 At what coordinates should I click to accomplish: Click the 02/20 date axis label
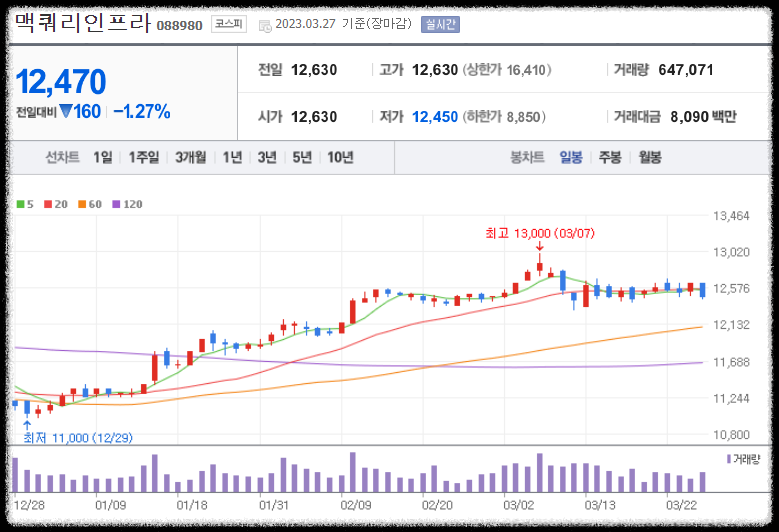437,506
